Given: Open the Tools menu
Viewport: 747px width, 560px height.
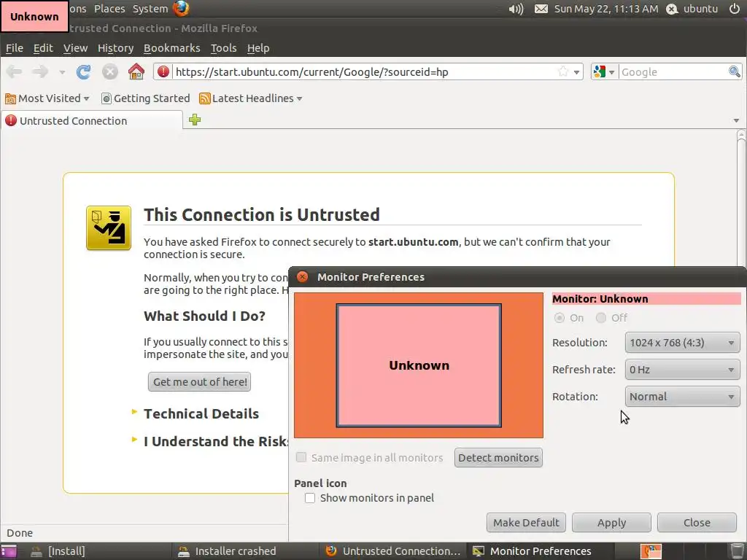Looking at the screenshot, I should [223, 48].
